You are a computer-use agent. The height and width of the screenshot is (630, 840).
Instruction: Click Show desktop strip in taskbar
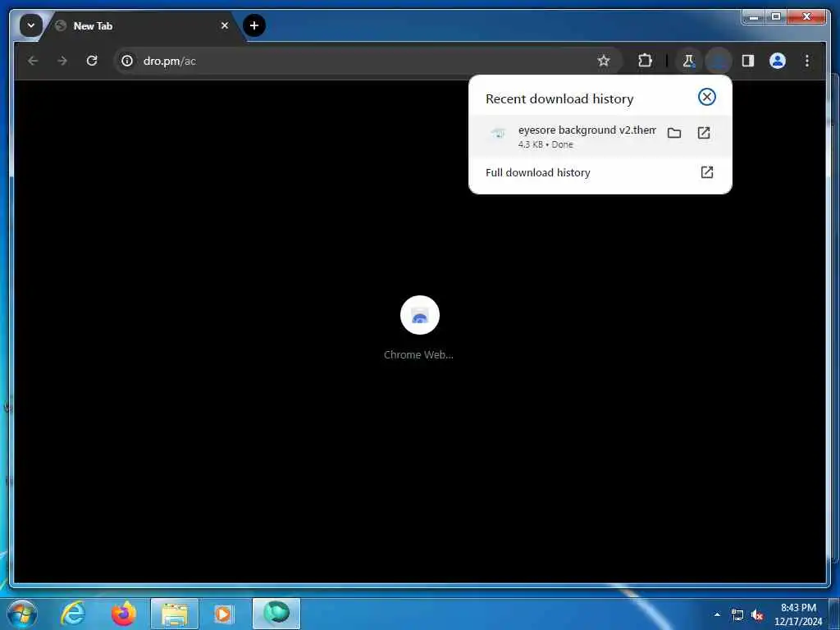pos(834,614)
